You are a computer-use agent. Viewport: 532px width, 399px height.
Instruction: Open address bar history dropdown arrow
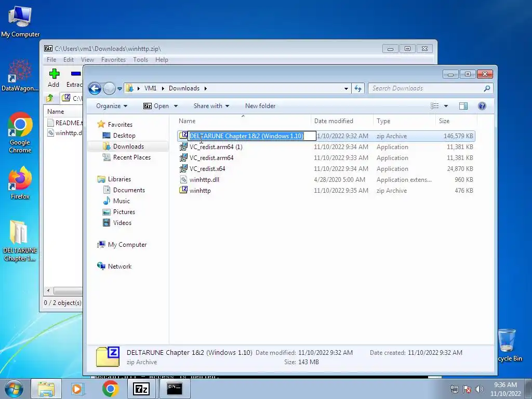pos(346,88)
